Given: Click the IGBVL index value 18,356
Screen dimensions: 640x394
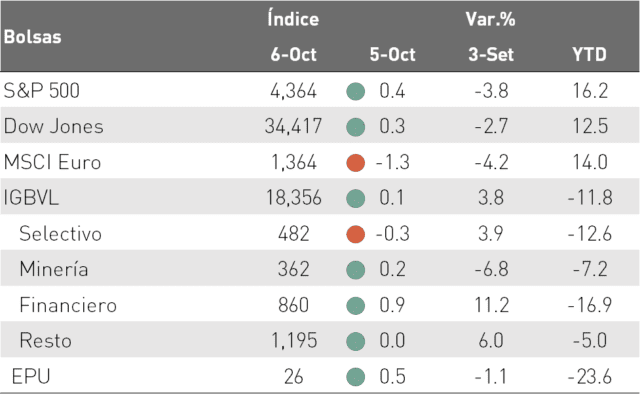Looking at the screenshot, I should pyautogui.click(x=293, y=198).
